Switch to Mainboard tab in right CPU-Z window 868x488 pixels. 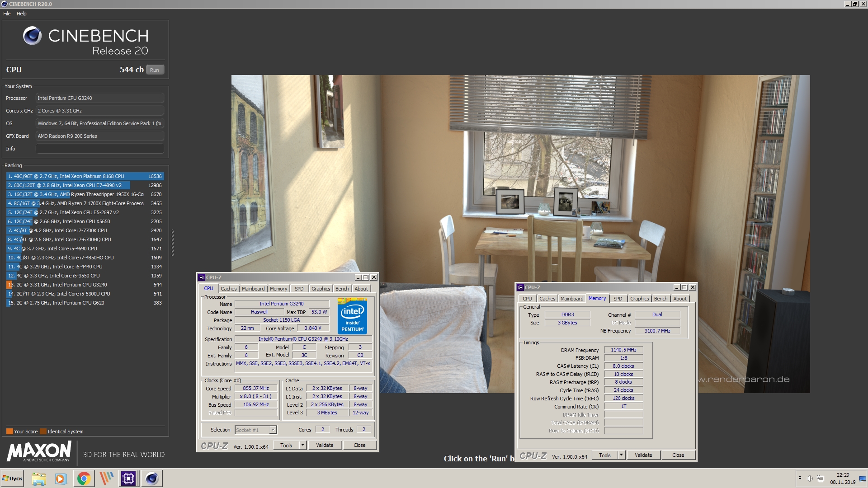click(572, 299)
